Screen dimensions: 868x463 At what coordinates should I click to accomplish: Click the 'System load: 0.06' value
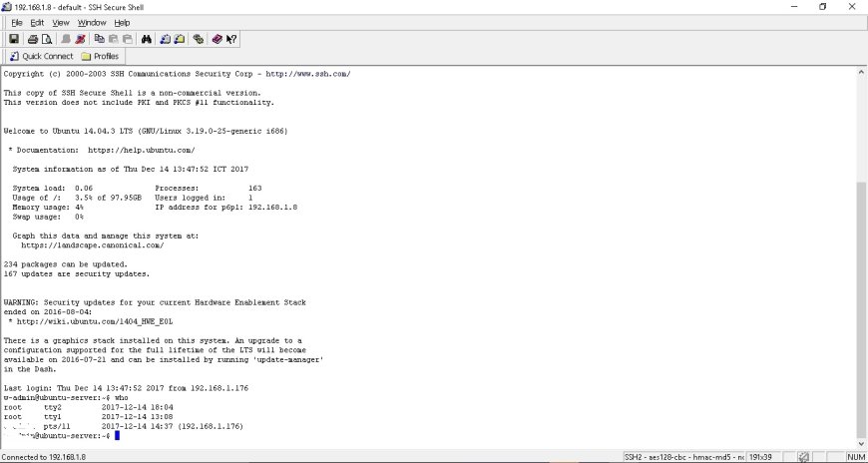click(x=53, y=189)
